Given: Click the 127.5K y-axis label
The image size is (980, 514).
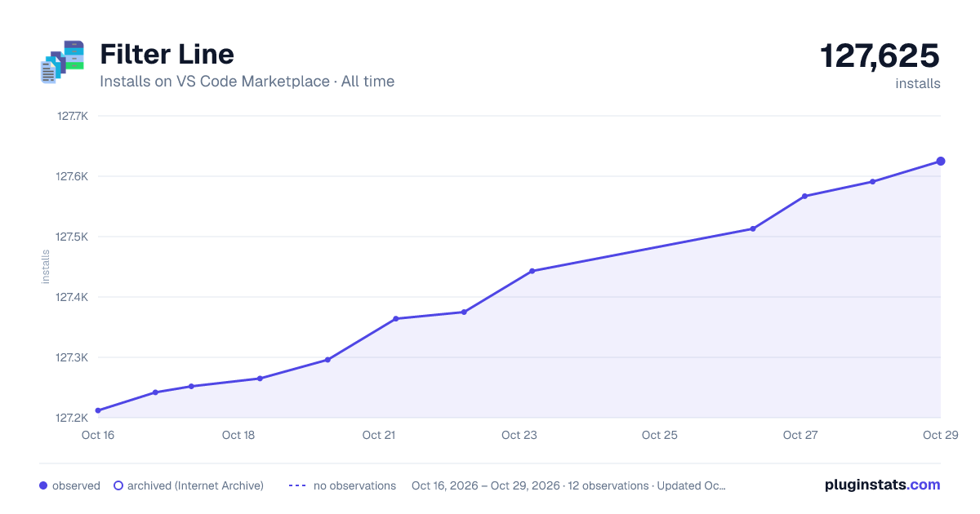Looking at the screenshot, I should pyautogui.click(x=72, y=237).
